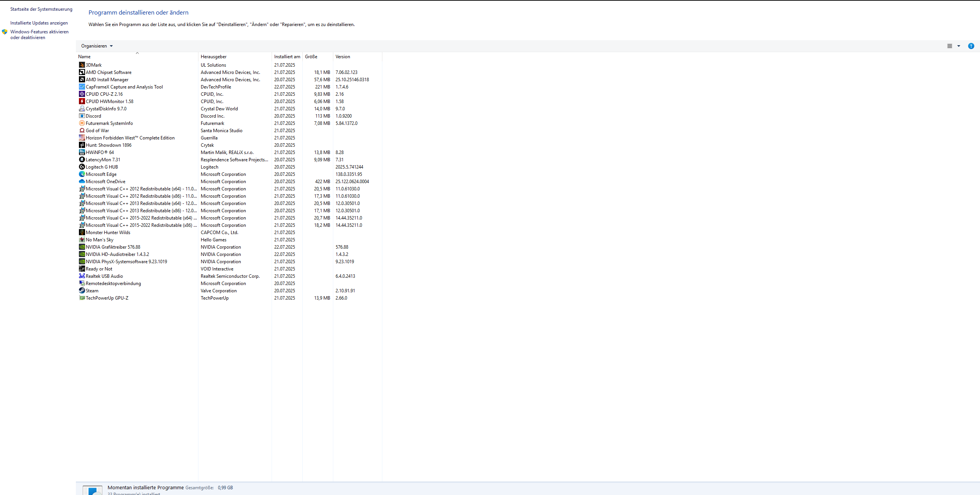The image size is (980, 495).
Task: Select the Discord icon in list
Action: [x=82, y=116]
